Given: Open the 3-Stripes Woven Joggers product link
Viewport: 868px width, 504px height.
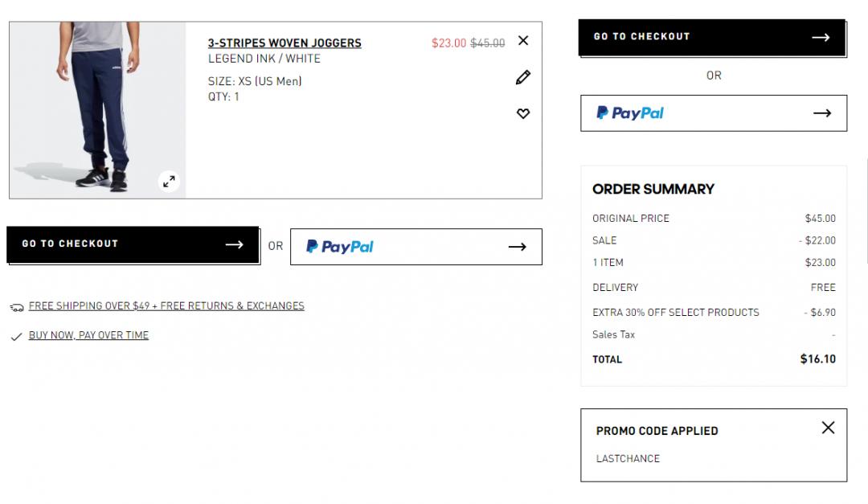Looking at the screenshot, I should pos(285,43).
